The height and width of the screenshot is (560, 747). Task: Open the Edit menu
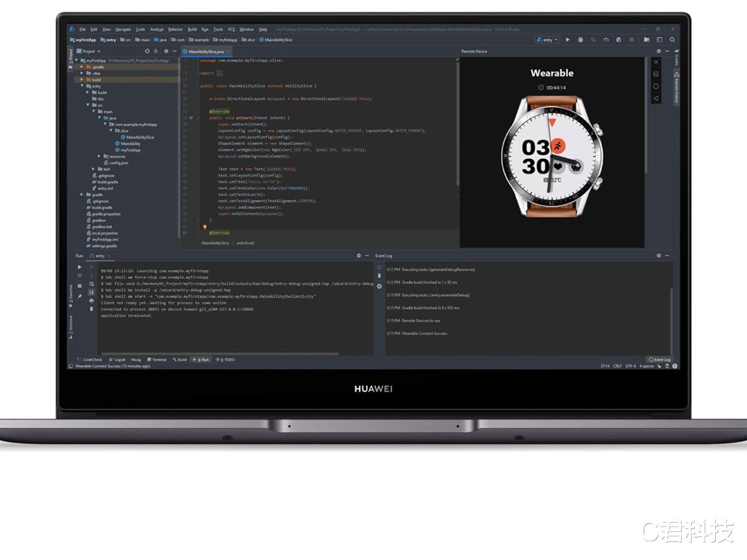tap(93, 29)
